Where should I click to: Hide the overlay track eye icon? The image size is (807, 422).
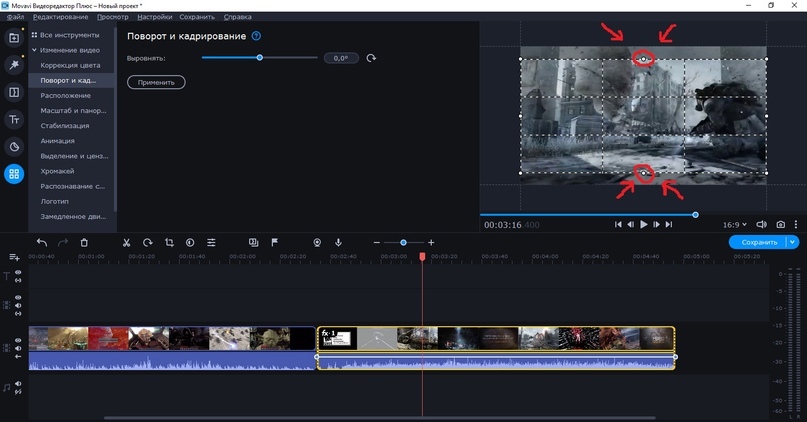click(18, 297)
